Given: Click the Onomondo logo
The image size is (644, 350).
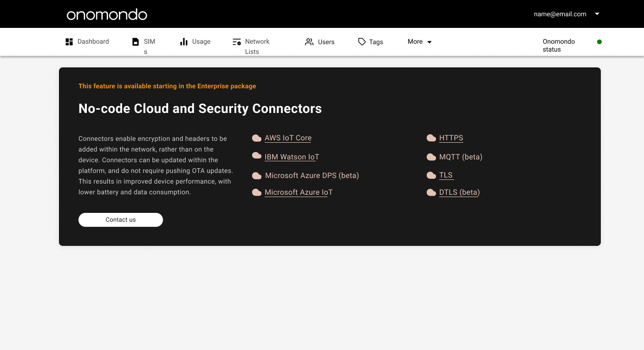Looking at the screenshot, I should [107, 14].
